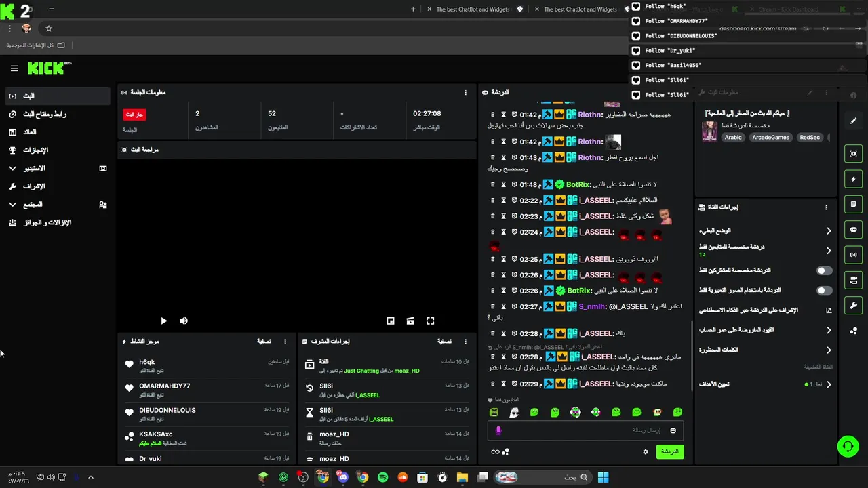Image resolution: width=868 pixels, height=488 pixels.
Task: Open the stream info details icon
Action: click(x=854, y=96)
